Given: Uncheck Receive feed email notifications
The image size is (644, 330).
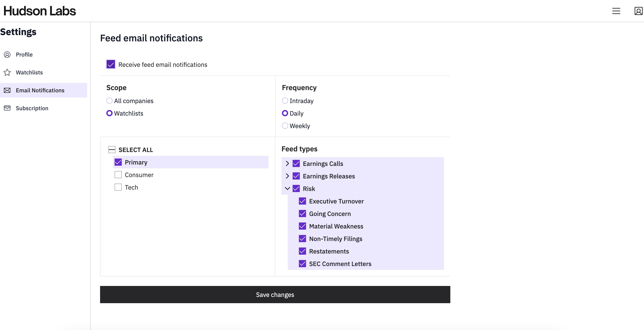Looking at the screenshot, I should [111, 64].
